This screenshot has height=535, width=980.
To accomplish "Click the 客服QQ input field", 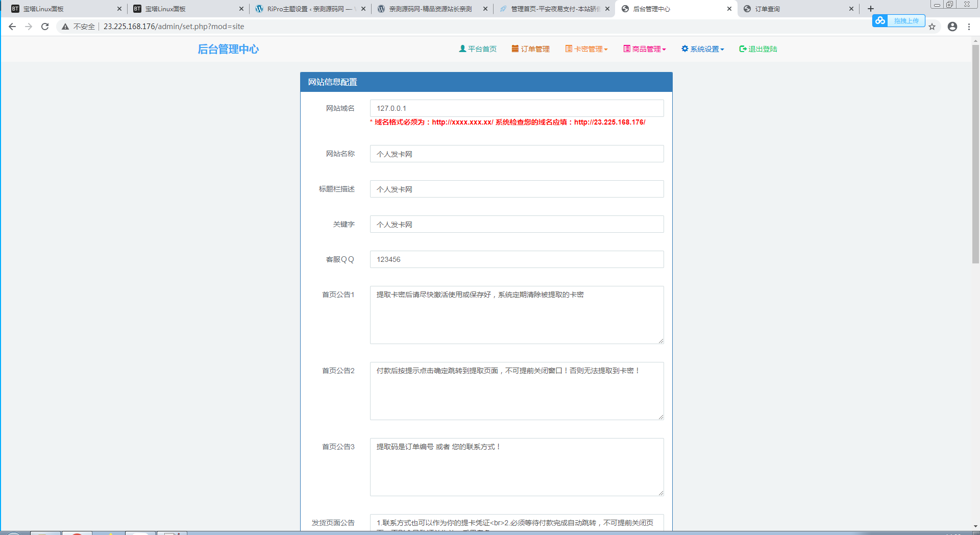I will click(x=517, y=259).
